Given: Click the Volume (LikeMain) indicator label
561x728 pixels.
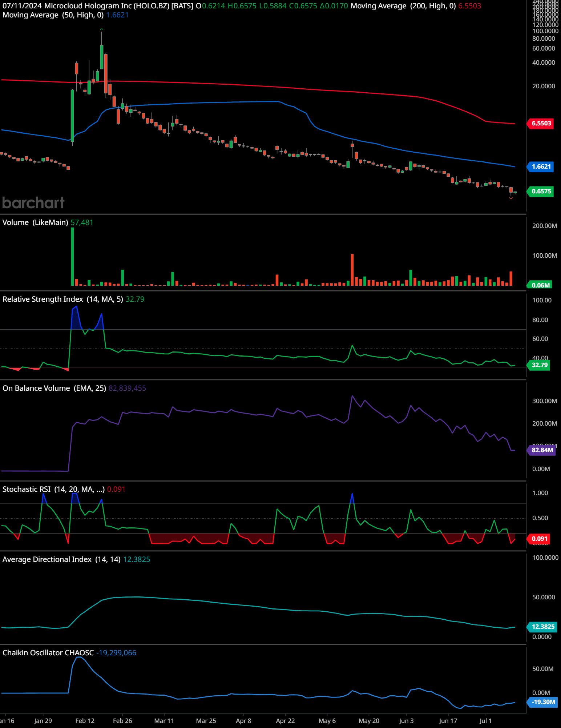Looking at the screenshot, I should coord(35,222).
